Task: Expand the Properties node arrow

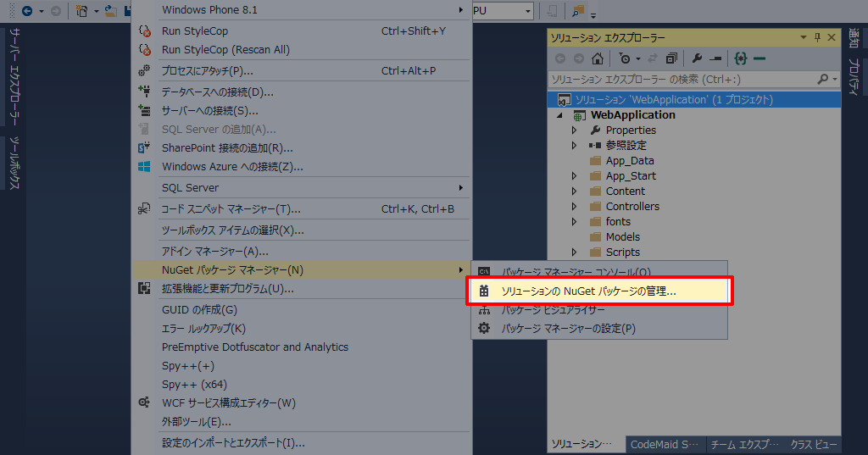Action: coord(574,130)
